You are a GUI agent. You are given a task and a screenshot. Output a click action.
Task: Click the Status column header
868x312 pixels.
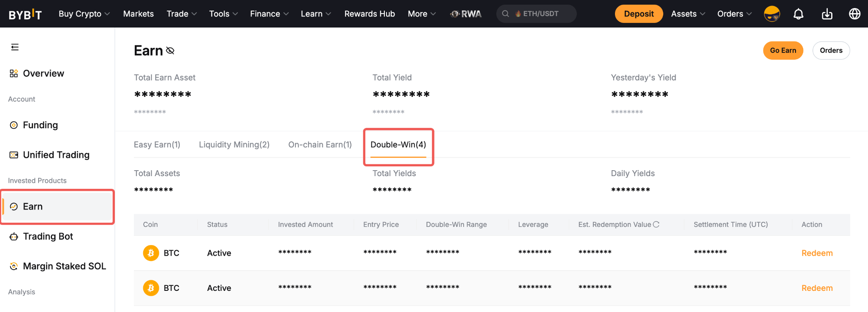pyautogui.click(x=217, y=224)
